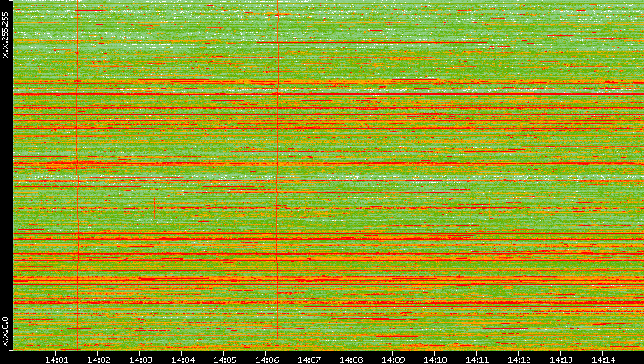Click the 14:01 time axis label

(56, 360)
